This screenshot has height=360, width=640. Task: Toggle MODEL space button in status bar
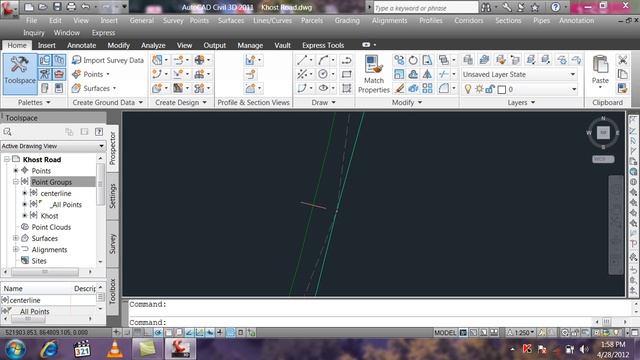click(445, 333)
